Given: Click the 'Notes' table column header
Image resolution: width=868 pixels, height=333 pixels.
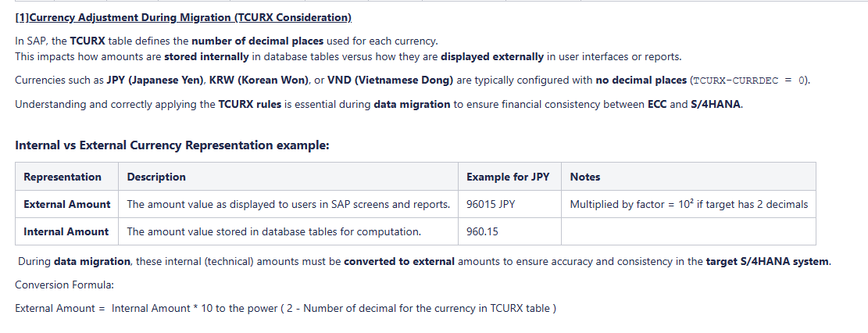Looking at the screenshot, I should pos(585,177).
